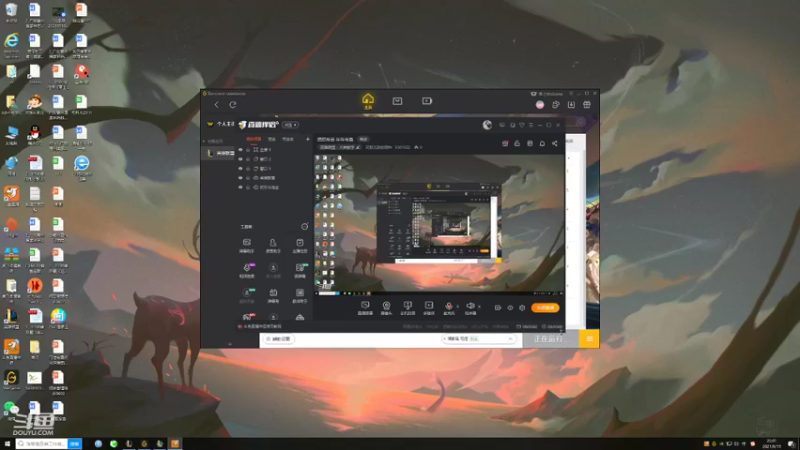The height and width of the screenshot is (450, 800).
Task: Add a screen capture source from bottom toolbar
Action: coord(365,308)
